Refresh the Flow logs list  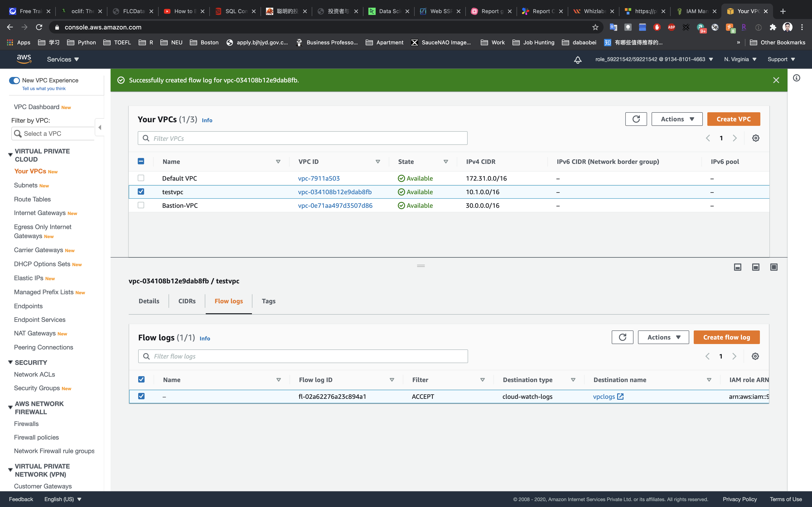point(622,337)
